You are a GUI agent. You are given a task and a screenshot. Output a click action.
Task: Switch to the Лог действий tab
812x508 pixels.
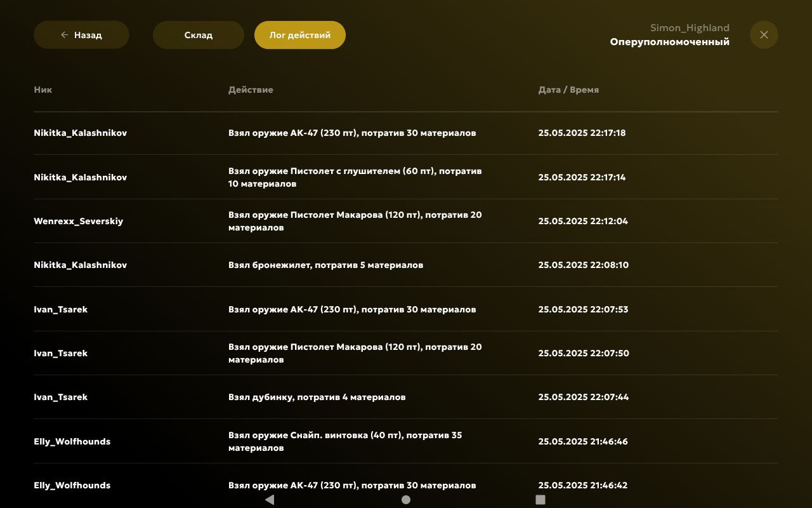[300, 35]
